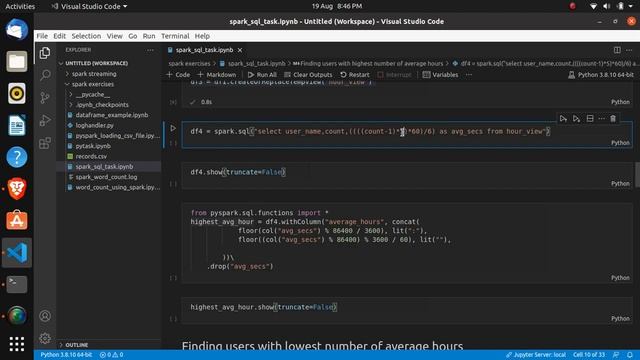The height and width of the screenshot is (360, 640).
Task: Add a new Code cell
Action: (x=178, y=75)
